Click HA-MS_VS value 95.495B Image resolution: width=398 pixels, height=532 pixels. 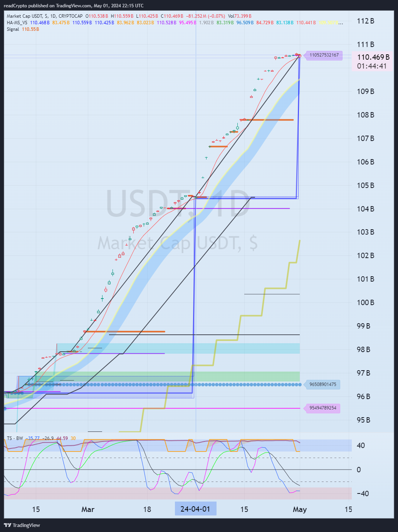[188, 23]
